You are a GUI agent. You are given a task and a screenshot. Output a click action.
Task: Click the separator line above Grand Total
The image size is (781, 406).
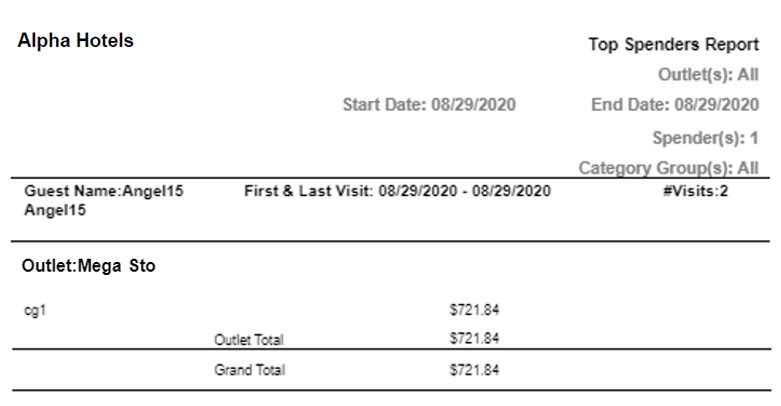[390, 350]
